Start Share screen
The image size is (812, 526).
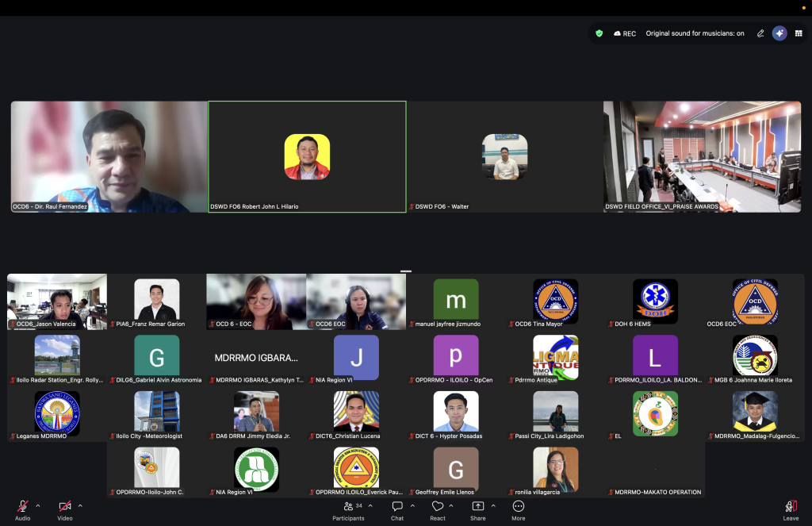(x=478, y=510)
